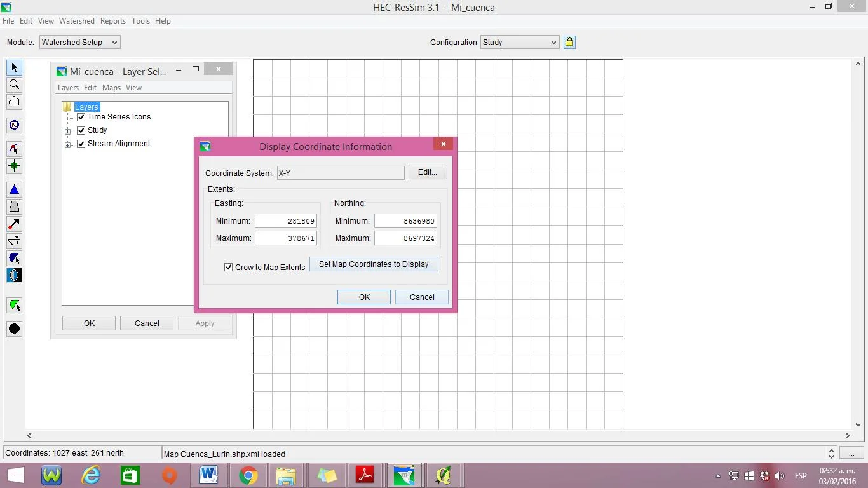Open the main View menu
The height and width of the screenshot is (488, 868).
[x=46, y=21]
